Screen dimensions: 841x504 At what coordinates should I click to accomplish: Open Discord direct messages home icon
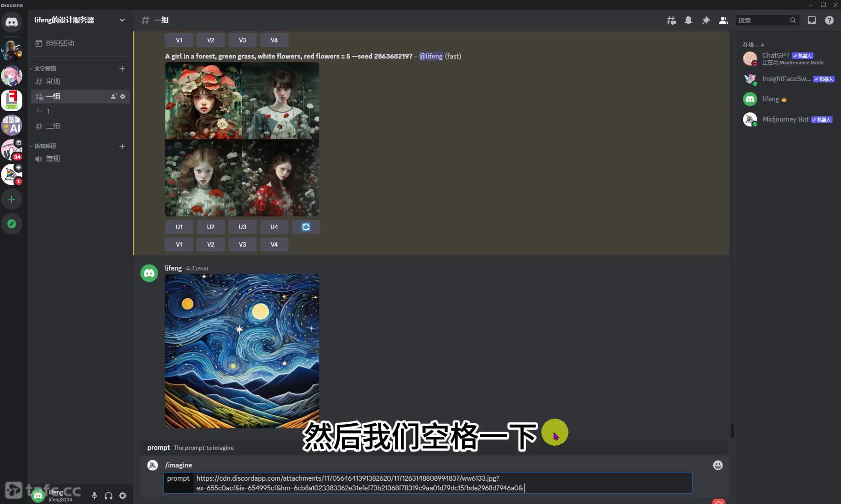pos(12,22)
